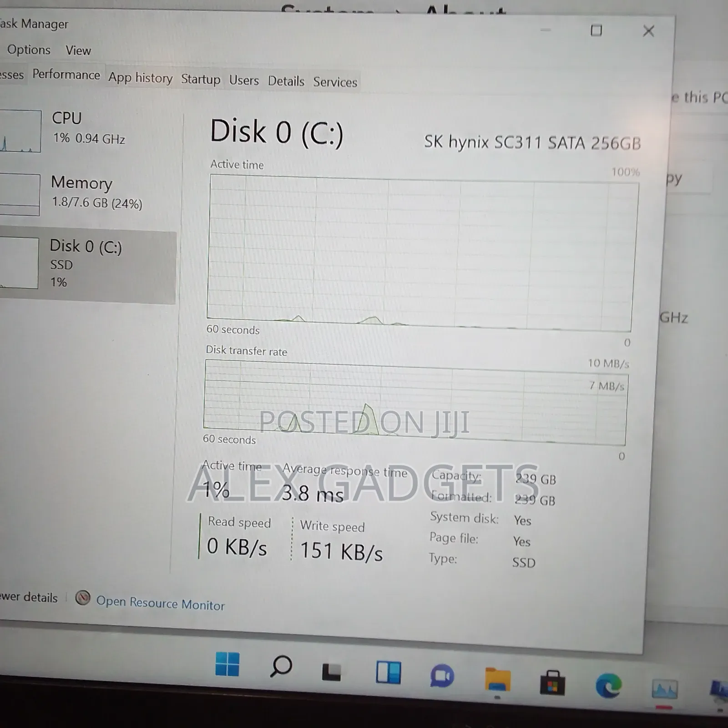Viewport: 728px width, 728px height.
Task: Click Task Manager icon on taskbar
Action: 664,689
